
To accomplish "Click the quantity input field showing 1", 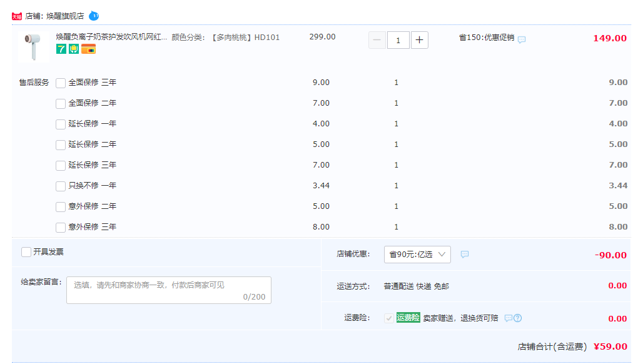I will pos(398,40).
